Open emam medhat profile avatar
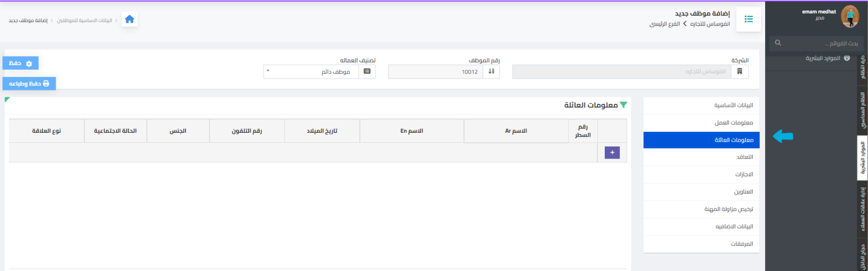The height and width of the screenshot is (271, 868). (850, 16)
